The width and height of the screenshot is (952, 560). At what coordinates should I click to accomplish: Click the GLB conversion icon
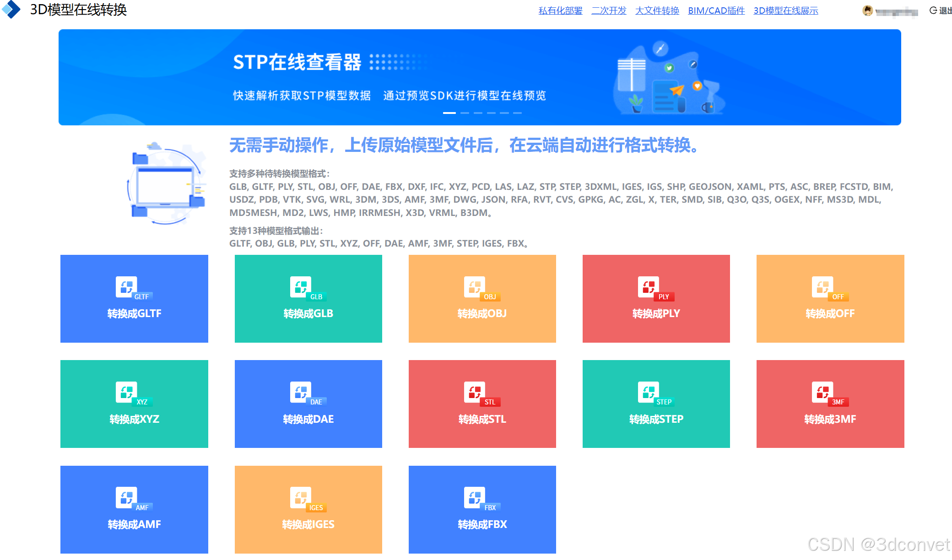coord(301,287)
